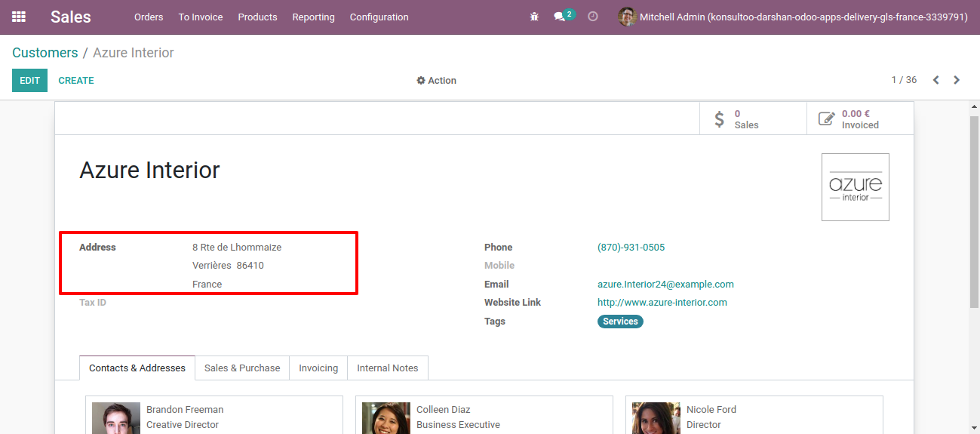Switch to the Sales & Purchase tab
980x434 pixels.
click(241, 368)
